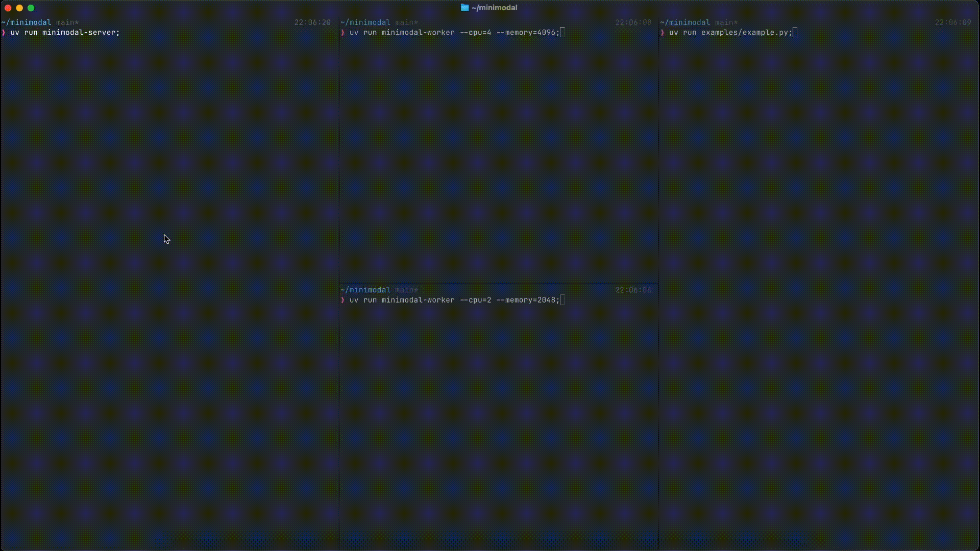Click the command uv run minimodal-server;
Screen dimensions: 980x551
pyautogui.click(x=65, y=33)
